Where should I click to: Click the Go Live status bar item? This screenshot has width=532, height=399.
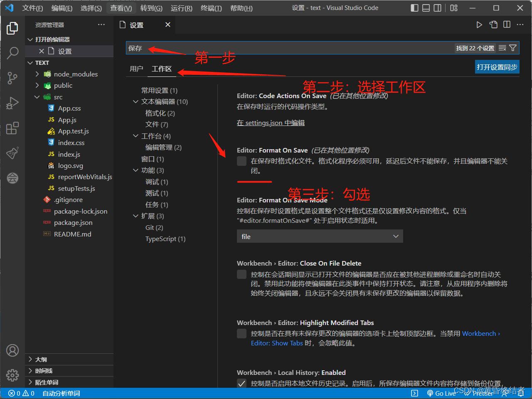click(441, 393)
